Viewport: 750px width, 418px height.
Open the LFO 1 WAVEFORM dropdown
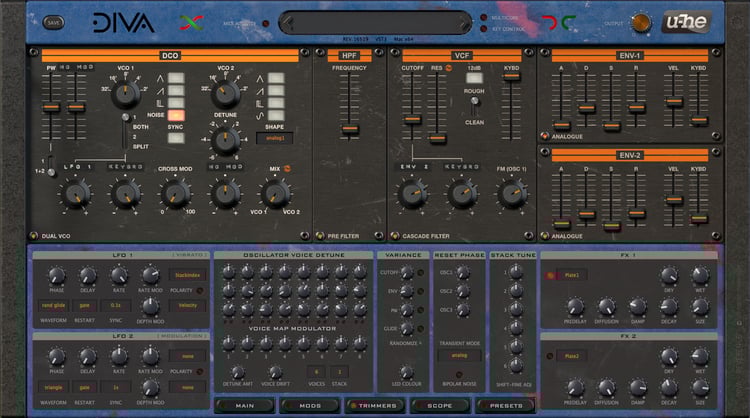coord(54,306)
